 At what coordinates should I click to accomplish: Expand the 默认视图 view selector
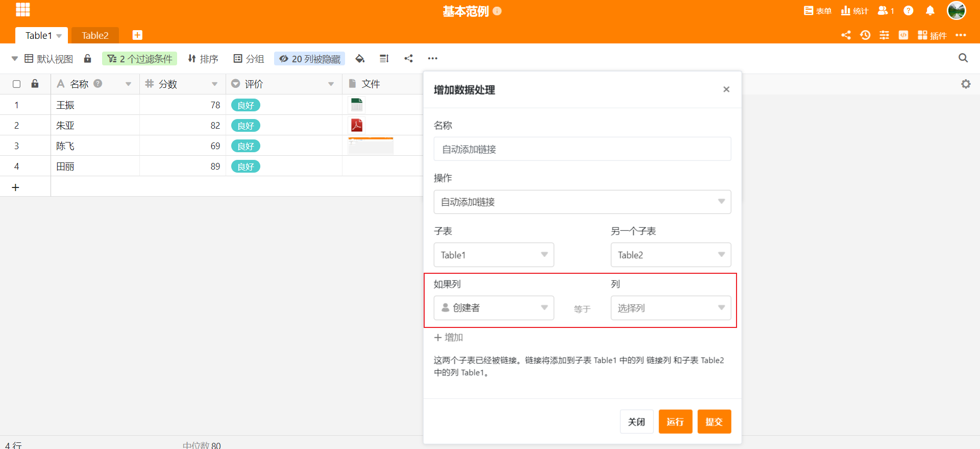[x=42, y=59]
